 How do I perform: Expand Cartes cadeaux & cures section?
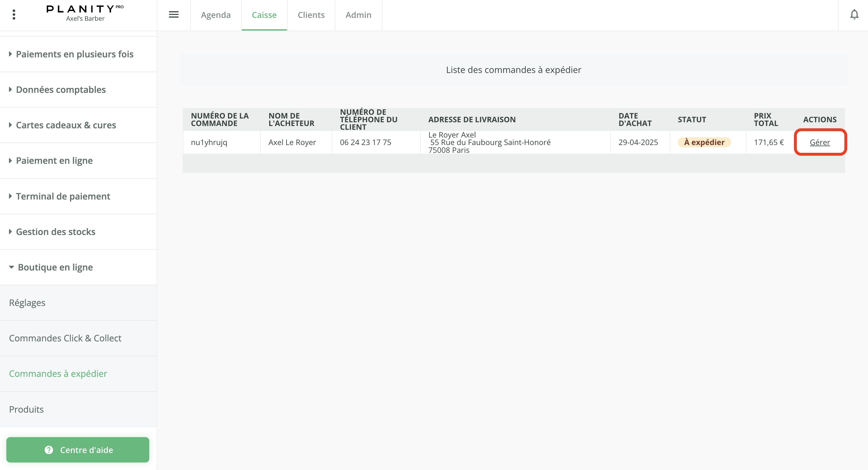click(x=66, y=125)
